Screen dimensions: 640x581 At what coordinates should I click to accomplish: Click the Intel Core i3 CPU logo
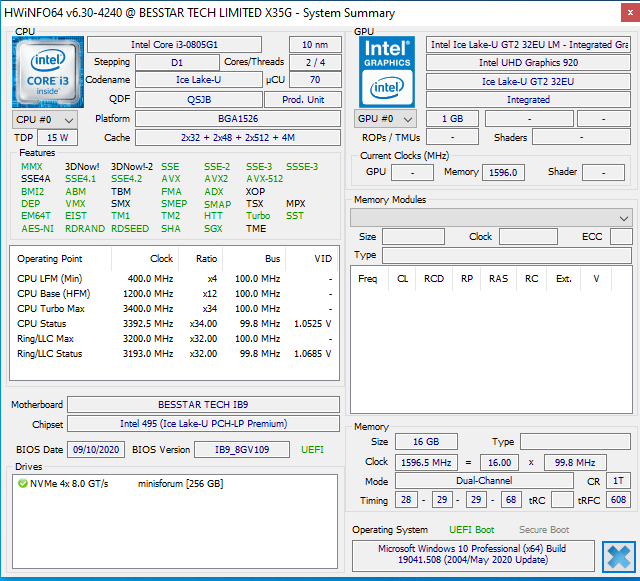(48, 72)
